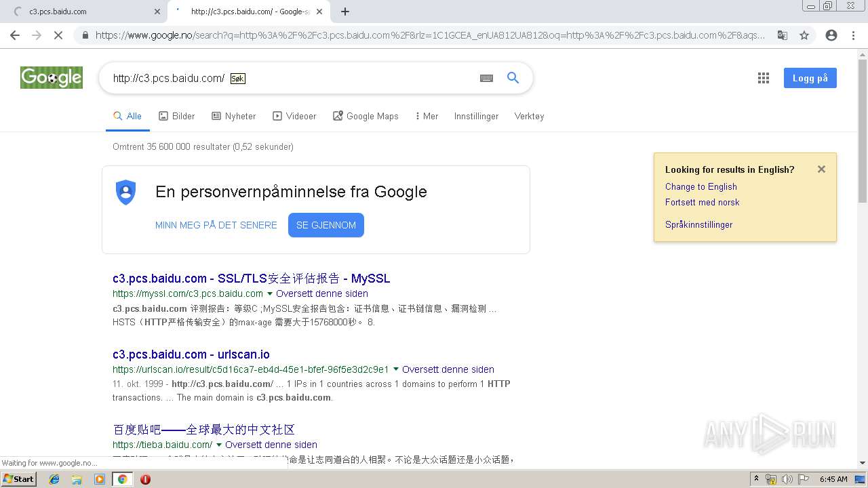Click the Chrome taskbar icon

122,479
